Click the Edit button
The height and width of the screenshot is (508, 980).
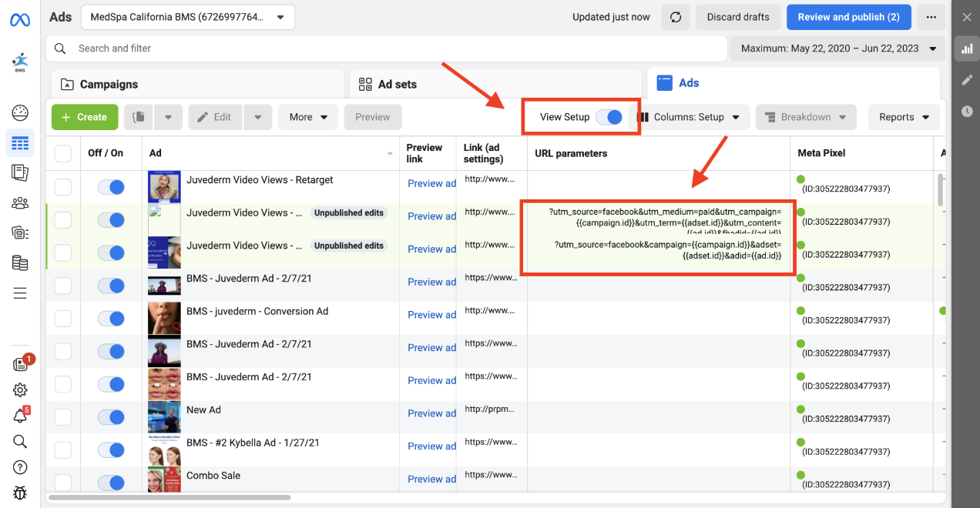click(x=215, y=117)
